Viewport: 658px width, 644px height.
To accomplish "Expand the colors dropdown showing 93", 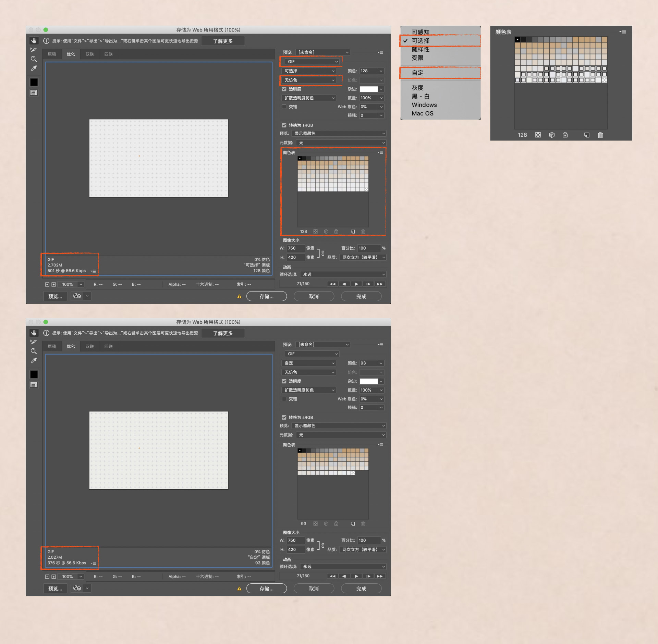I will click(381, 363).
